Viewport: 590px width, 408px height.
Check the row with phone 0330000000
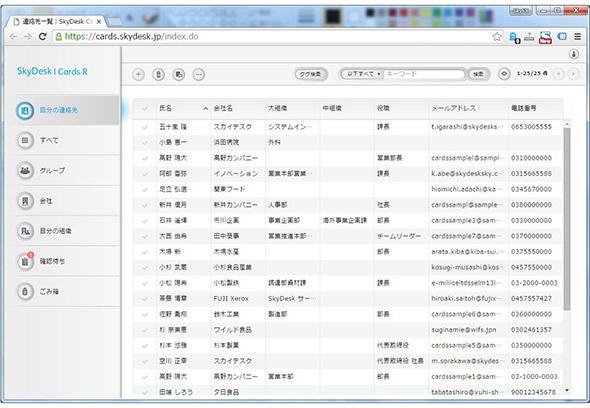144,221
